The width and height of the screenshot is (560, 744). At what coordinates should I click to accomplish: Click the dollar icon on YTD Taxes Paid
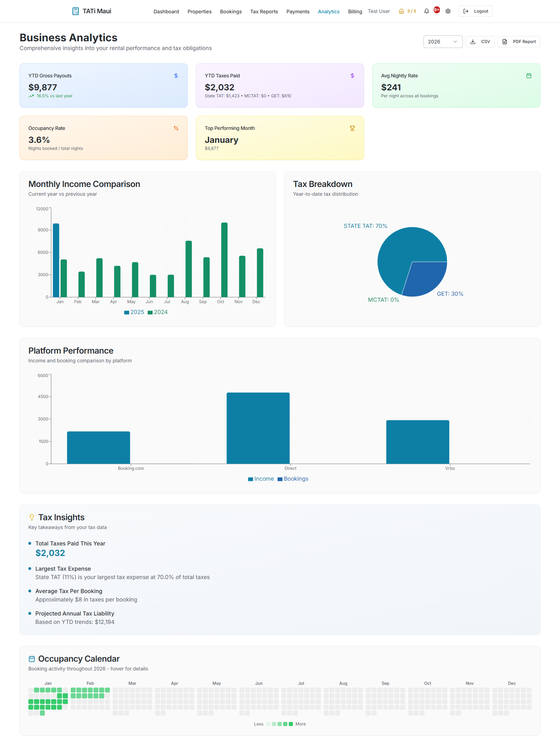click(352, 75)
